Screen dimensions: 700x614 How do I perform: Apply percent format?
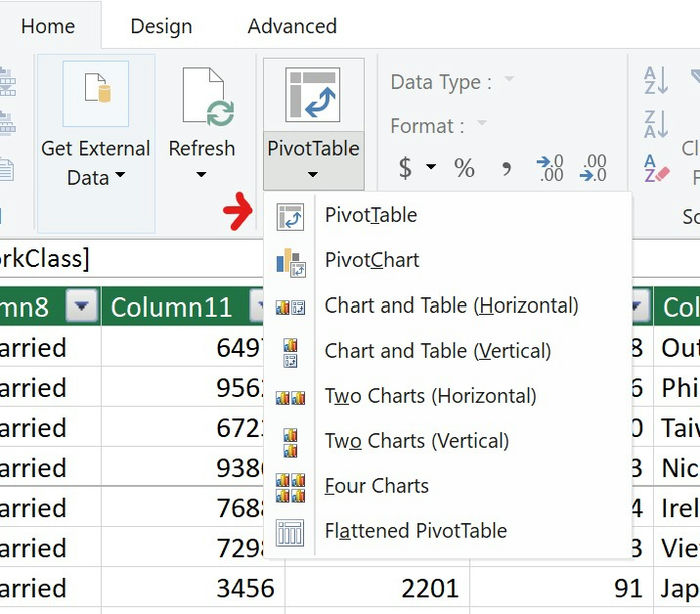click(x=464, y=168)
